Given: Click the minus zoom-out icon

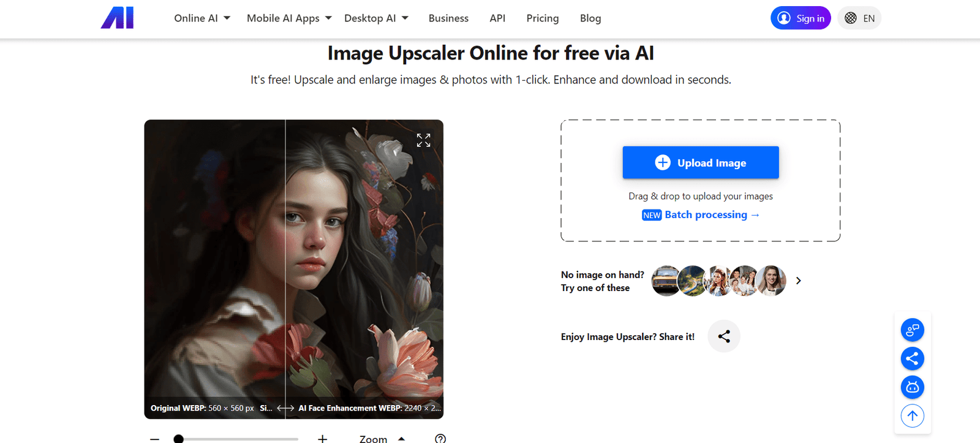Looking at the screenshot, I should (x=155, y=439).
